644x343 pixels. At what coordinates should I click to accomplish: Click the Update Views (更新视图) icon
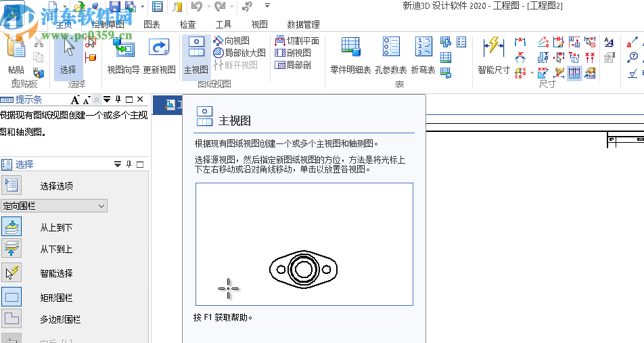tap(159, 55)
